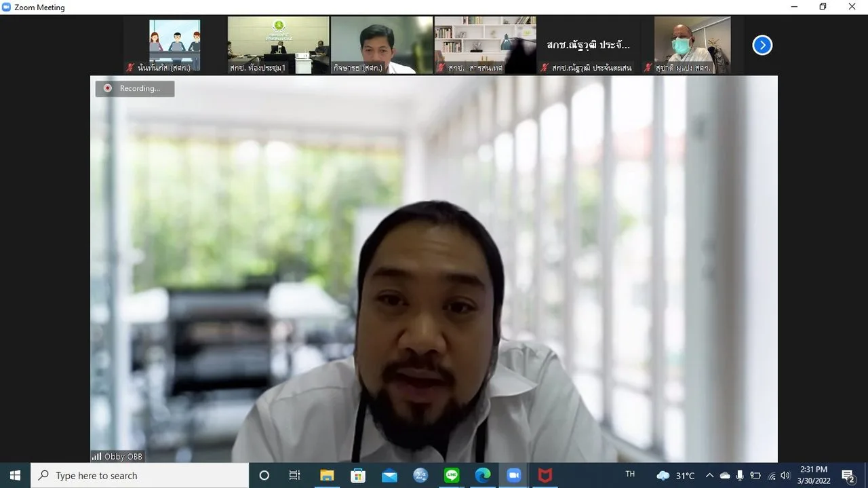Click muted microphone icon on สารสนเทศ tile
Viewport: 868px width, 488px height.
(441, 68)
